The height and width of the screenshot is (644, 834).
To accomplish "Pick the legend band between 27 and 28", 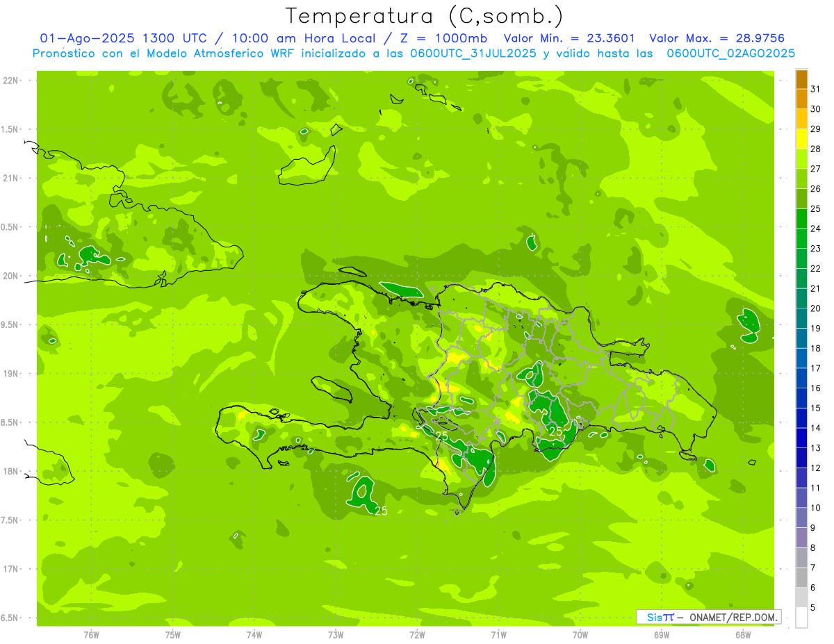I will click(801, 159).
